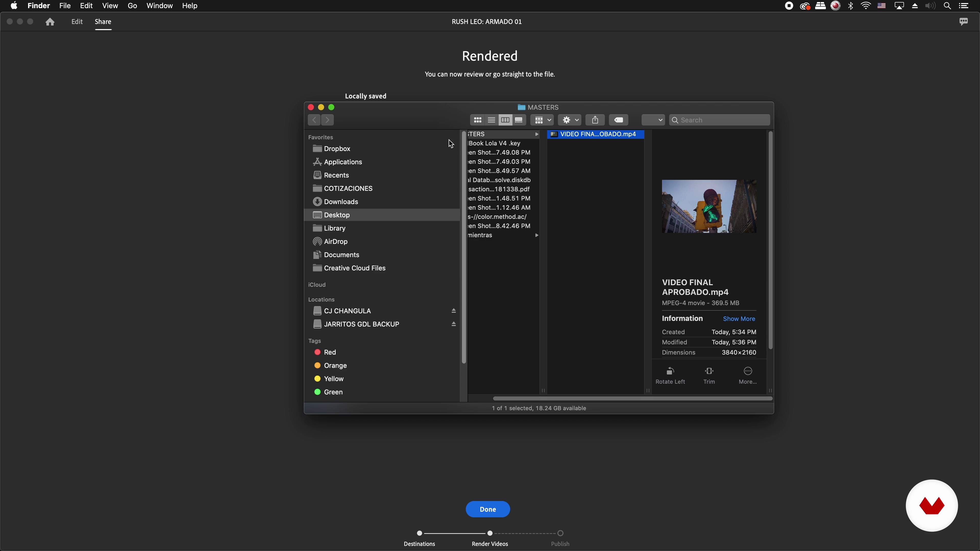The width and height of the screenshot is (980, 551).
Task: Open the Finder Edit menu
Action: (x=86, y=6)
